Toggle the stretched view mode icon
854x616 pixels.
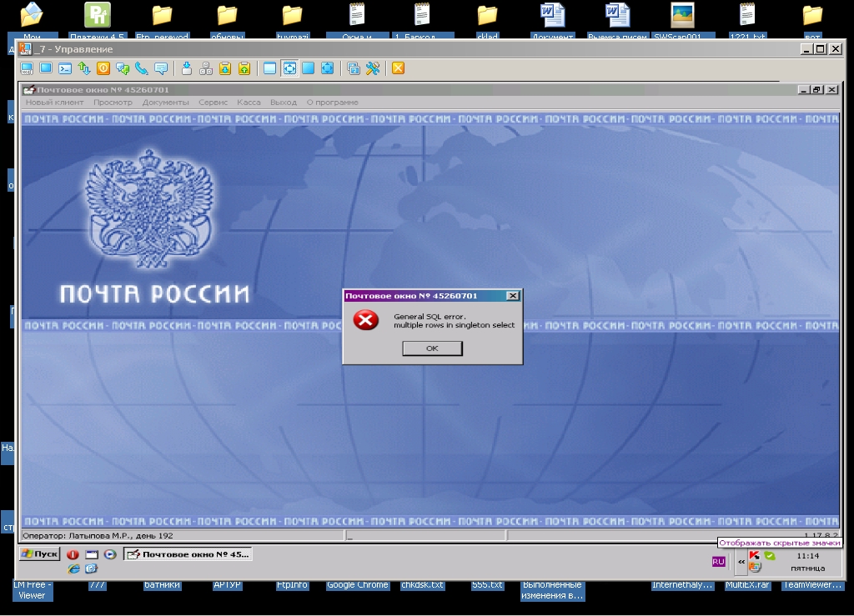(289, 68)
